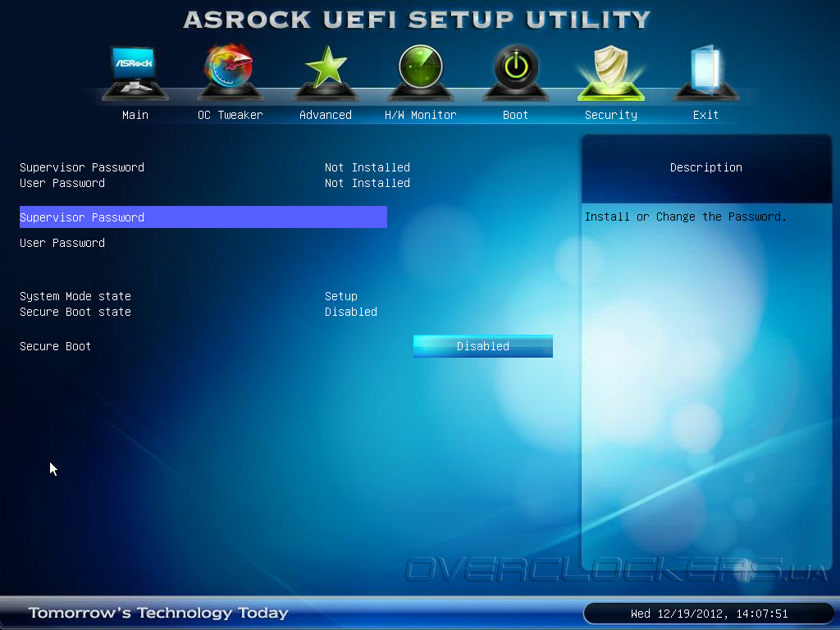Screen dimensions: 840x630
Task: Click the User Password status label
Action: (x=62, y=183)
